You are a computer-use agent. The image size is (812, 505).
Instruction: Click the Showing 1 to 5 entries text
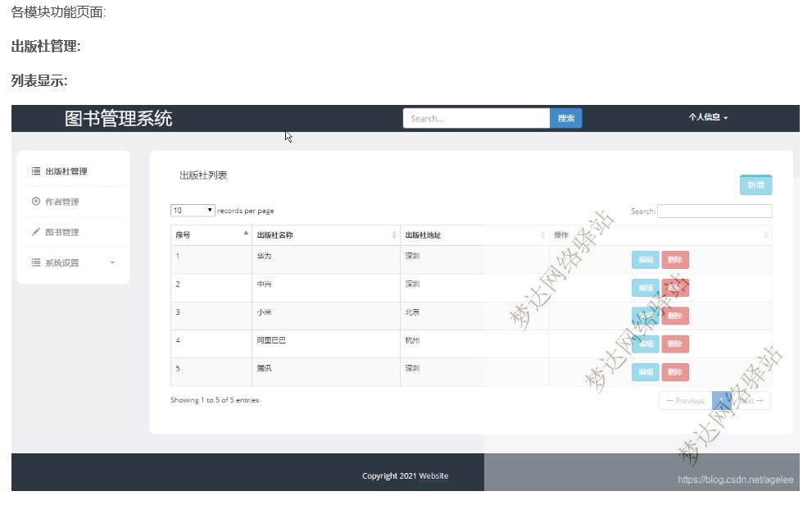pyautogui.click(x=215, y=400)
